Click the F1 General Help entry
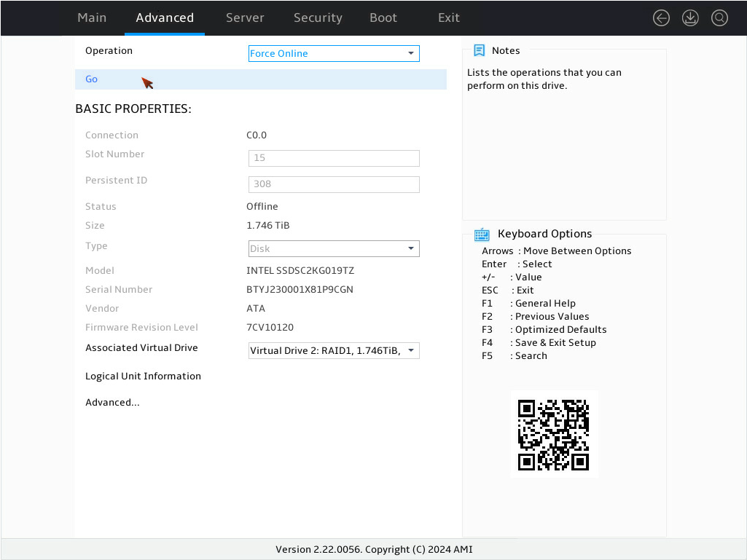 (529, 304)
